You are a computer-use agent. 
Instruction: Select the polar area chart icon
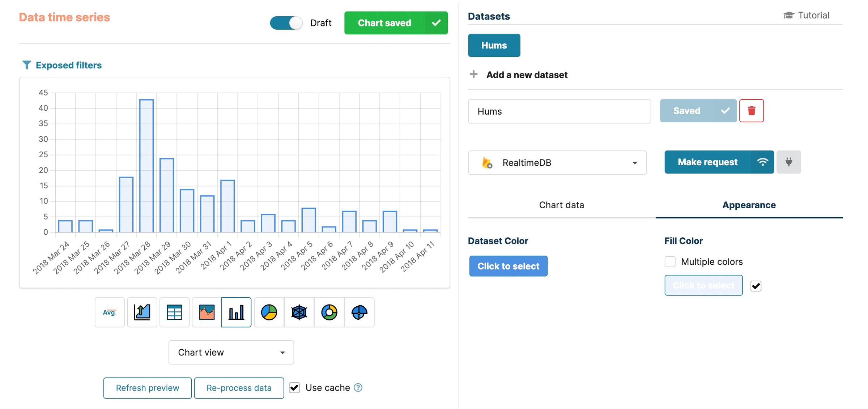(359, 312)
